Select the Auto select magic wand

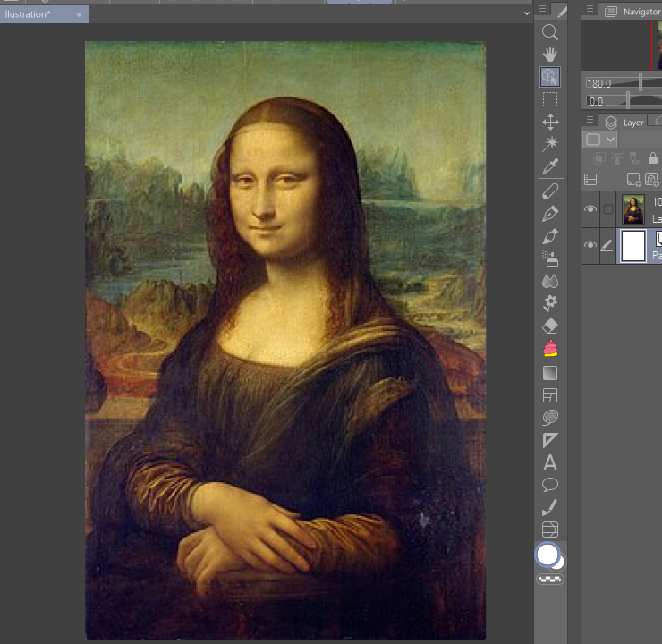550,144
